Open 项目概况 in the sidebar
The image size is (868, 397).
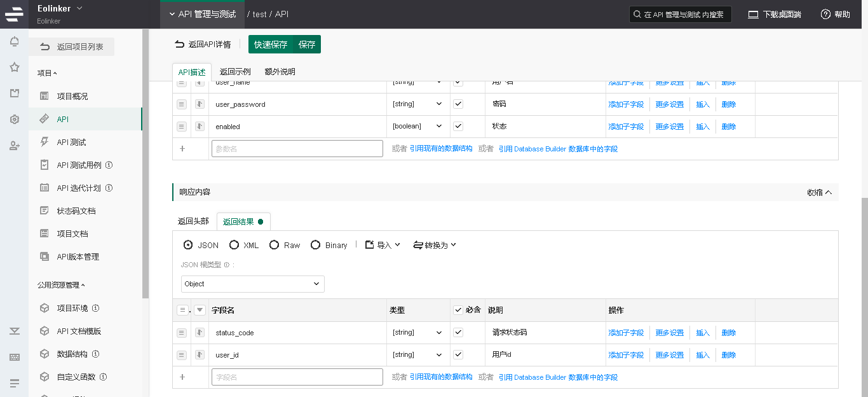(x=72, y=96)
